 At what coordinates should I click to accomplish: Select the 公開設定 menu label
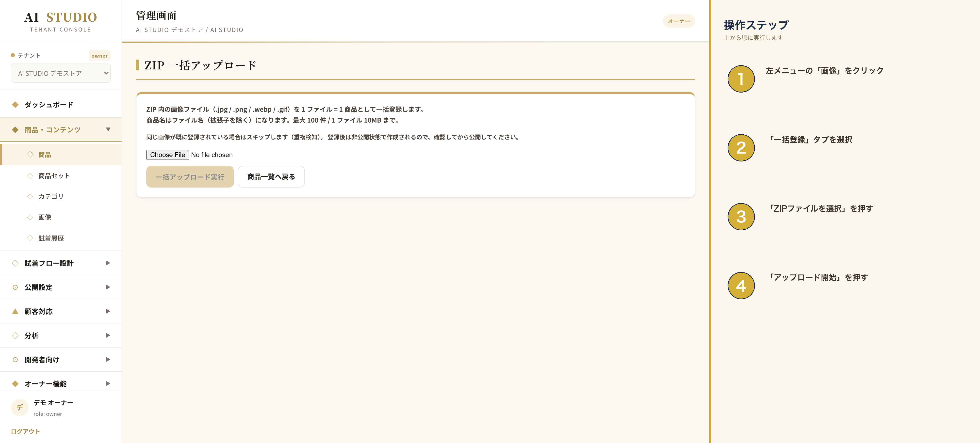tap(38, 287)
